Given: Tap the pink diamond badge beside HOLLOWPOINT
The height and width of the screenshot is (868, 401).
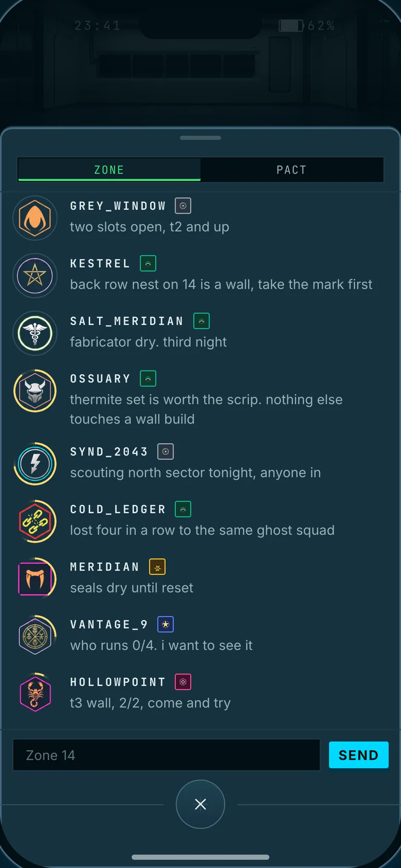Looking at the screenshot, I should coord(183,682).
